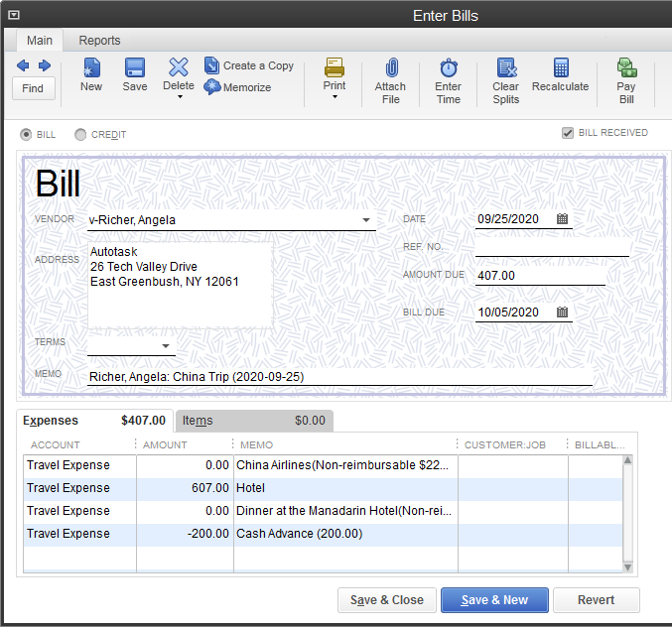Toggle the Bill Received checkbox
This screenshot has width=672, height=627.
[x=568, y=133]
